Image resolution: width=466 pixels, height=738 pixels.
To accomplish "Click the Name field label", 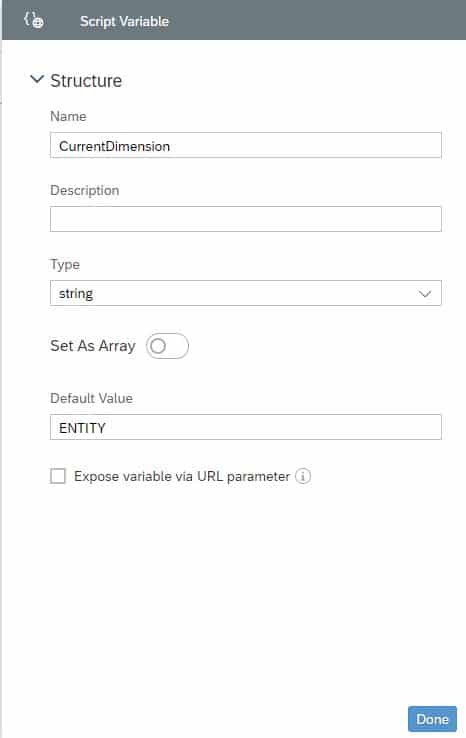I will point(68,116).
